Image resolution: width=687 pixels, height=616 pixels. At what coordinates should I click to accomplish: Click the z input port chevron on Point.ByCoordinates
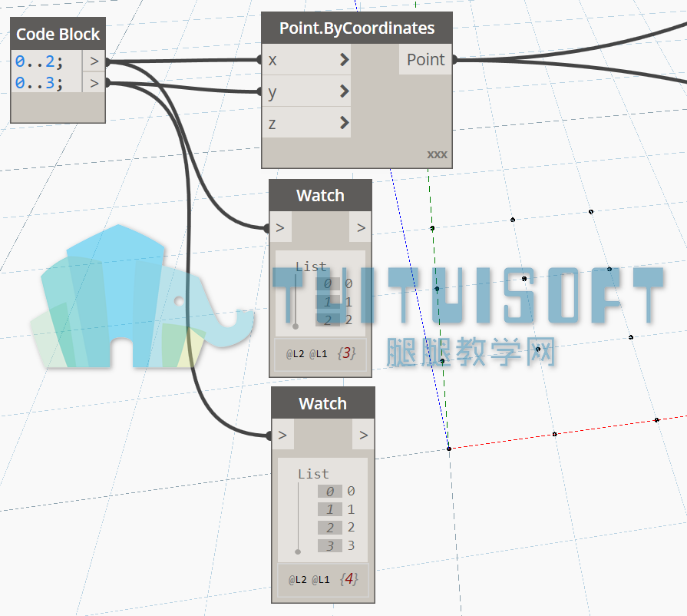(345, 123)
